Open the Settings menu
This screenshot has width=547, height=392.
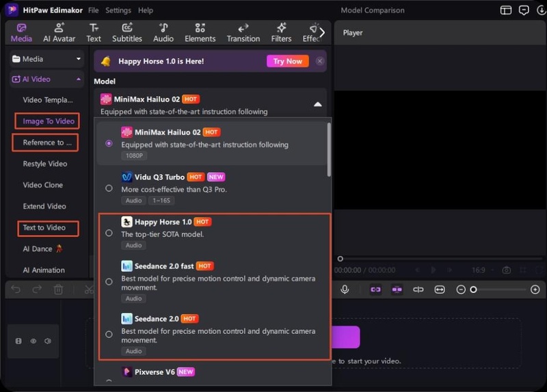(x=118, y=10)
